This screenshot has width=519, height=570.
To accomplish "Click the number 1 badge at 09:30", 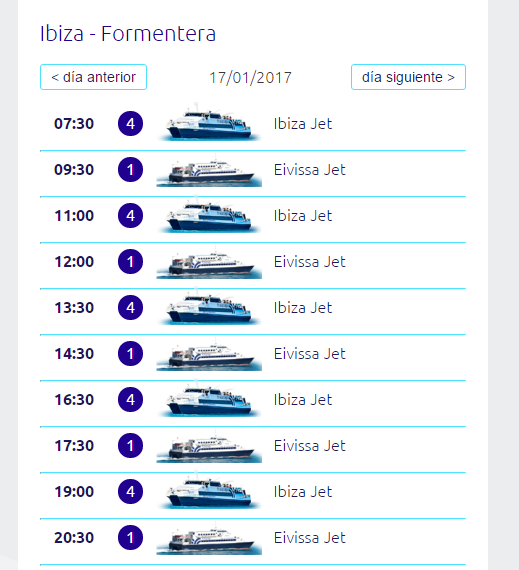I will click(130, 170).
